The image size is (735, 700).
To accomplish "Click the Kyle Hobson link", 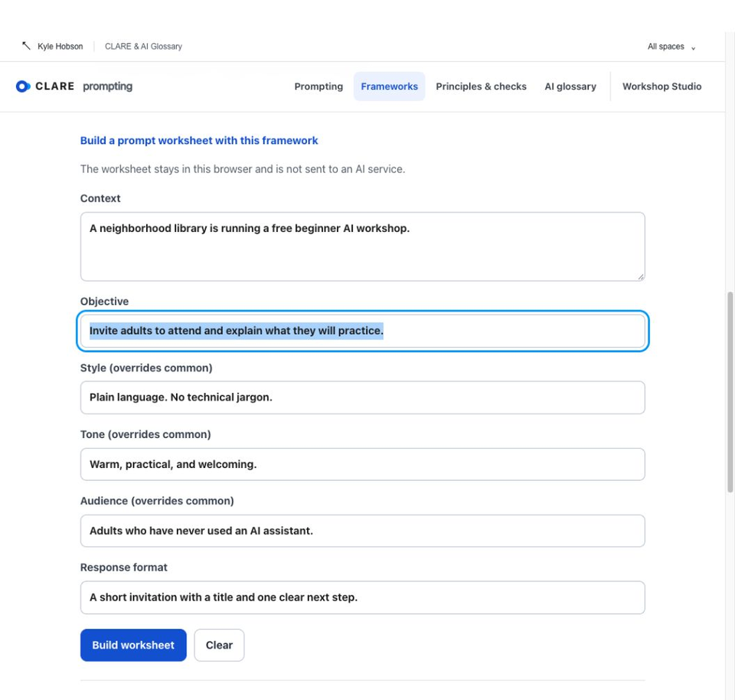I will [x=60, y=47].
